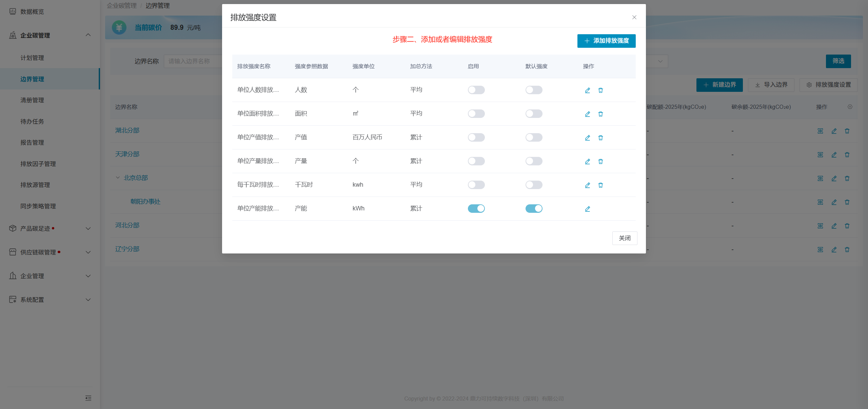This screenshot has width=868, height=409.
Task: Go to 排放因子管理 menu item
Action: click(38, 164)
